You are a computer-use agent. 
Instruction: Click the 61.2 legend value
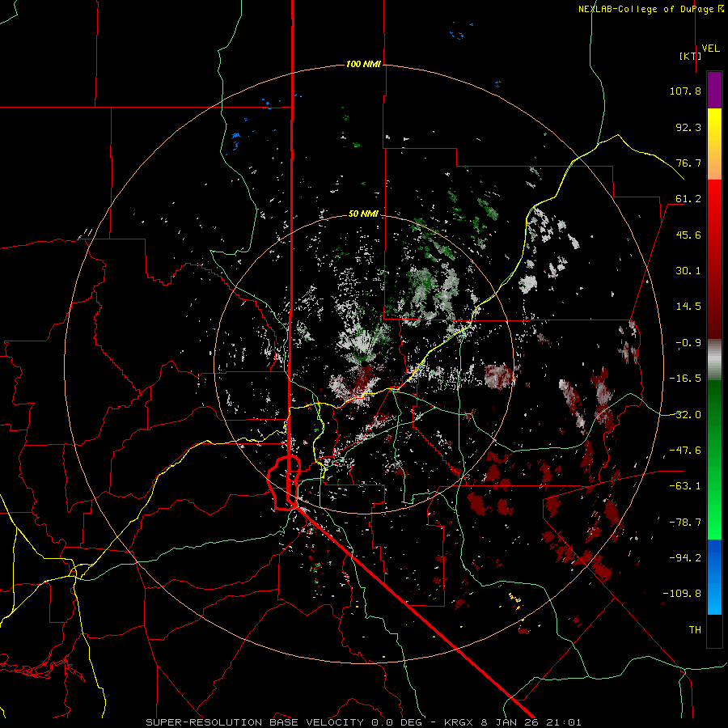coord(688,199)
